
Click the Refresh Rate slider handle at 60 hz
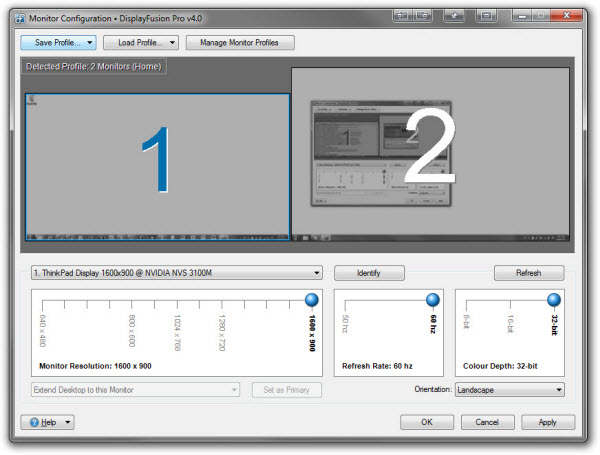(432, 299)
